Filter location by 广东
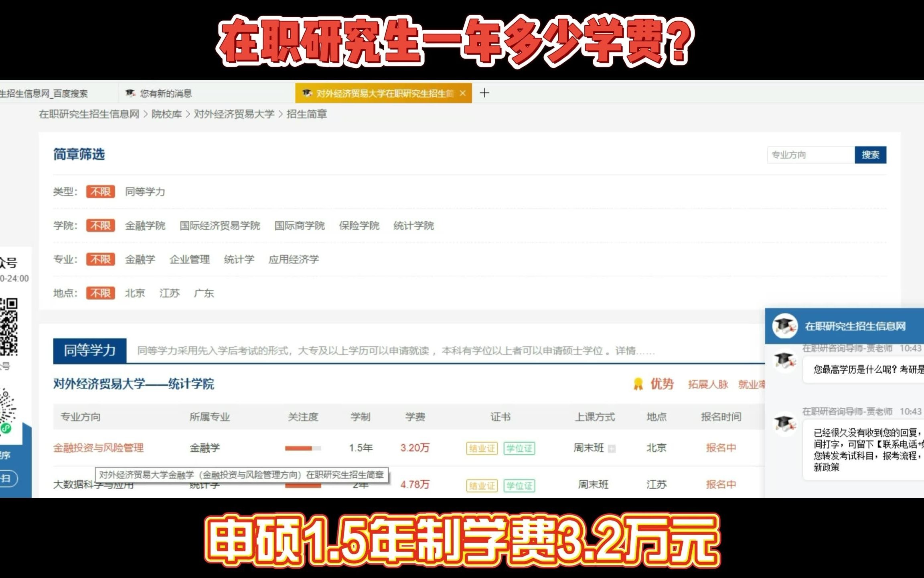924x578 pixels. click(204, 293)
